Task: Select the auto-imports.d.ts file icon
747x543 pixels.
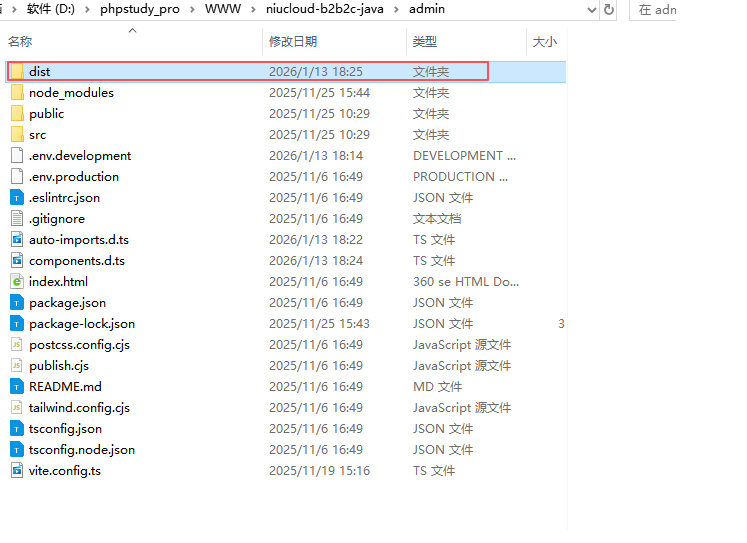Action: [x=17, y=240]
